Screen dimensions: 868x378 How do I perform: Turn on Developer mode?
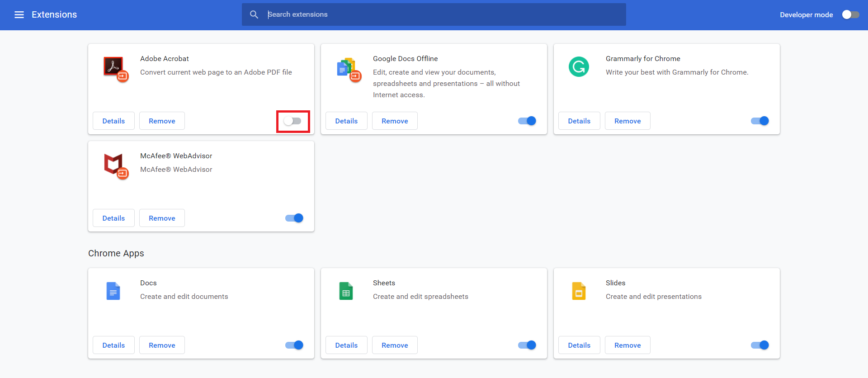coord(850,14)
